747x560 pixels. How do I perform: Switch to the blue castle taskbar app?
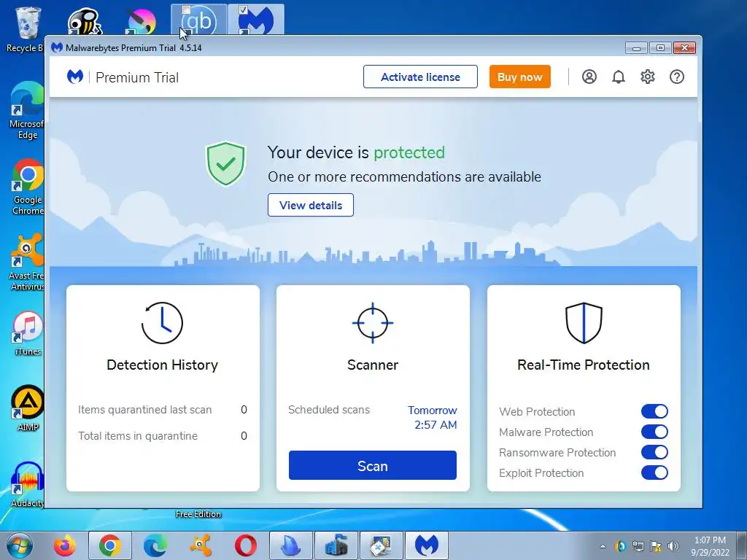pos(336,545)
